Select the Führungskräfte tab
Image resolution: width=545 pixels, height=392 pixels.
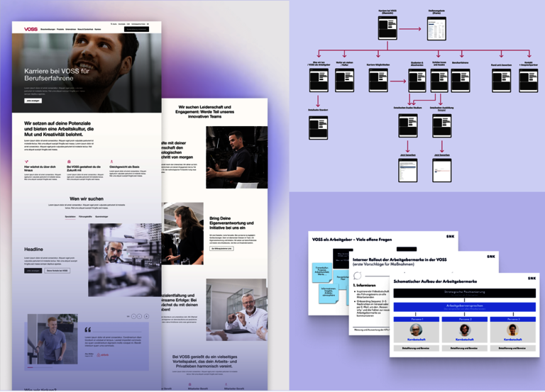[85, 217]
